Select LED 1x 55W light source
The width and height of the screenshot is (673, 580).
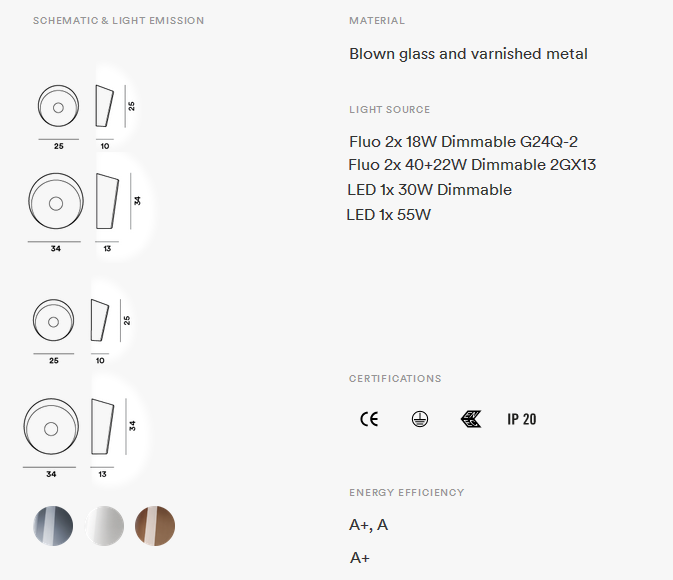tap(388, 215)
